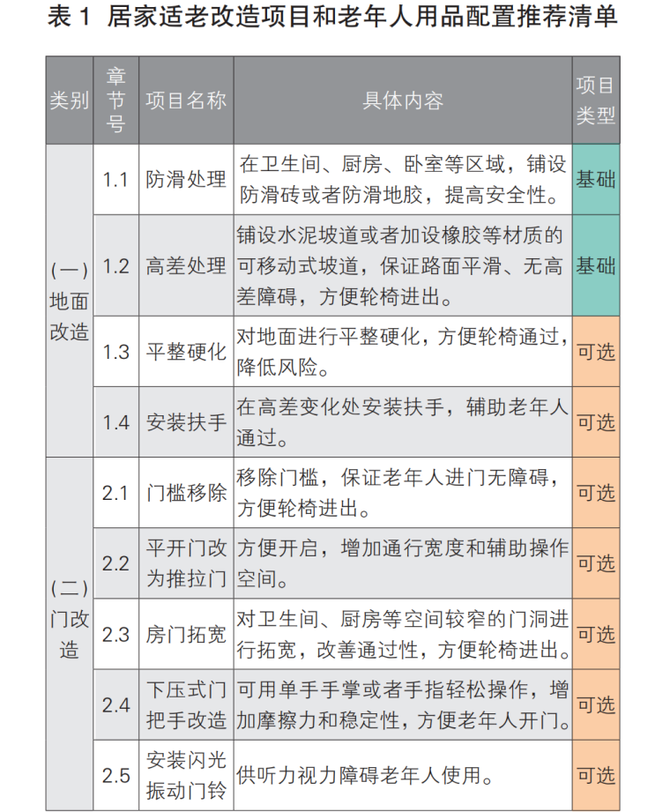The width and height of the screenshot is (670, 812).
Task: Click the 章节号 column header
Action: 115,101
